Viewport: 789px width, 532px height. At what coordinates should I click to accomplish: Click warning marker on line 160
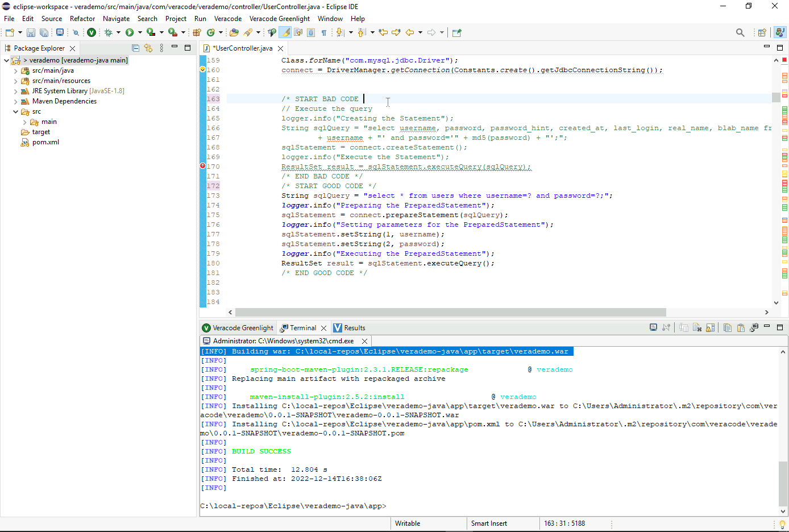(x=202, y=69)
